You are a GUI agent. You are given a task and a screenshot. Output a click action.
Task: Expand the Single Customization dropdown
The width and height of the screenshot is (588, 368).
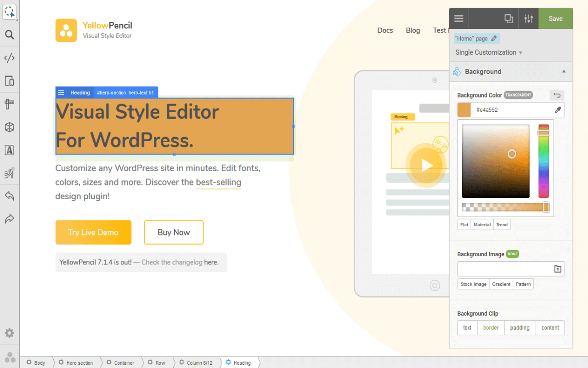coord(488,52)
